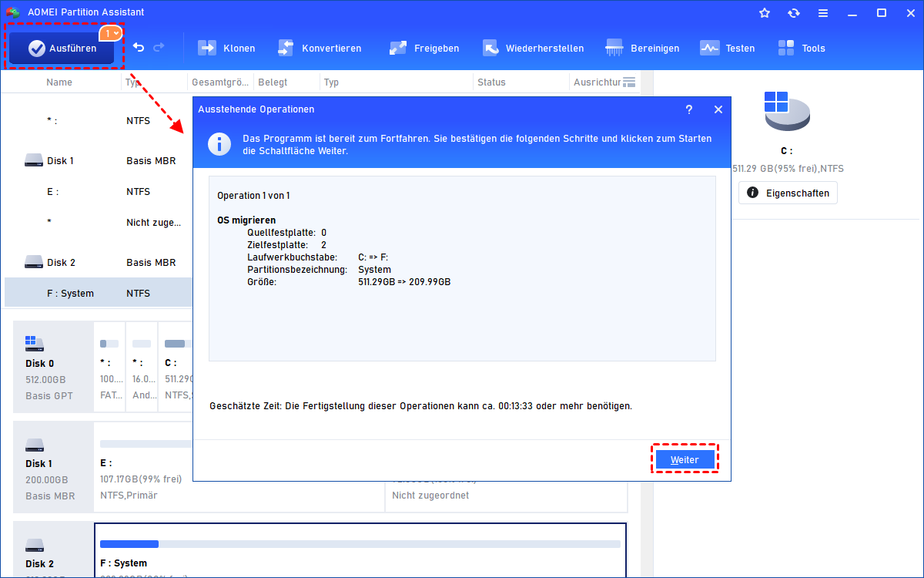Open the hamburger menu in title bar
The image size is (924, 578).
(x=823, y=12)
